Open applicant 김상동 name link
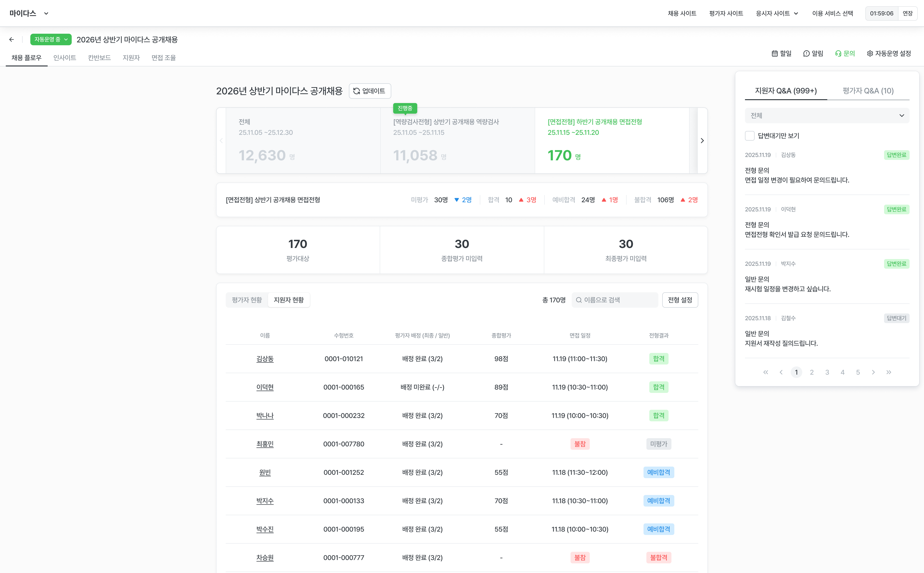 265,358
